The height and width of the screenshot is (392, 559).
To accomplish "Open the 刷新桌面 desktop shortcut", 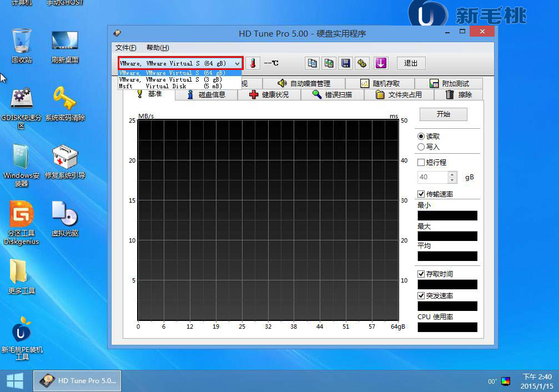I will pyautogui.click(x=65, y=47).
